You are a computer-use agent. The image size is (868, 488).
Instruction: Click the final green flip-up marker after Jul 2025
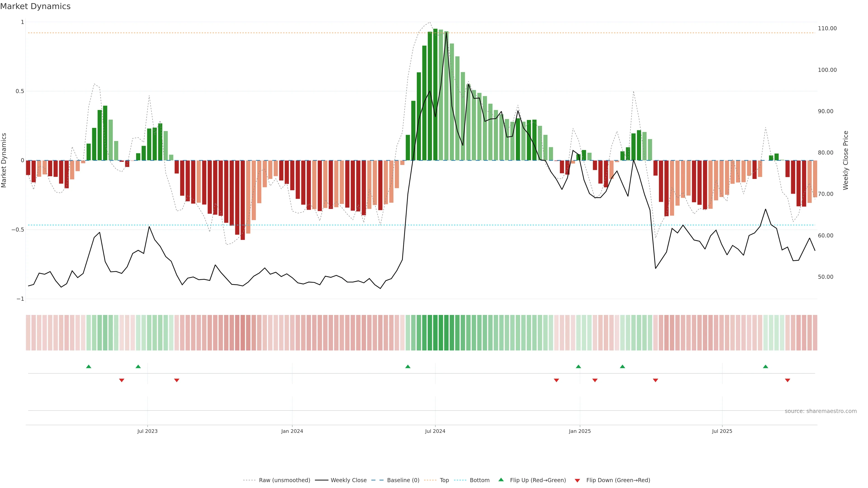pyautogui.click(x=766, y=366)
